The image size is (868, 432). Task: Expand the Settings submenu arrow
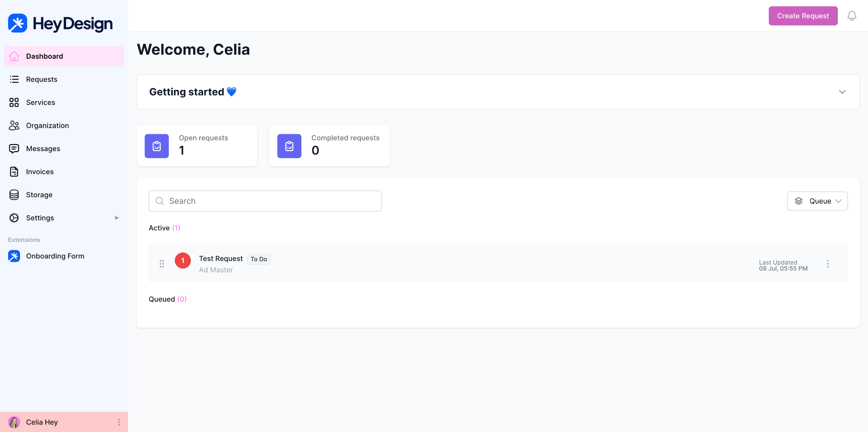click(x=117, y=218)
